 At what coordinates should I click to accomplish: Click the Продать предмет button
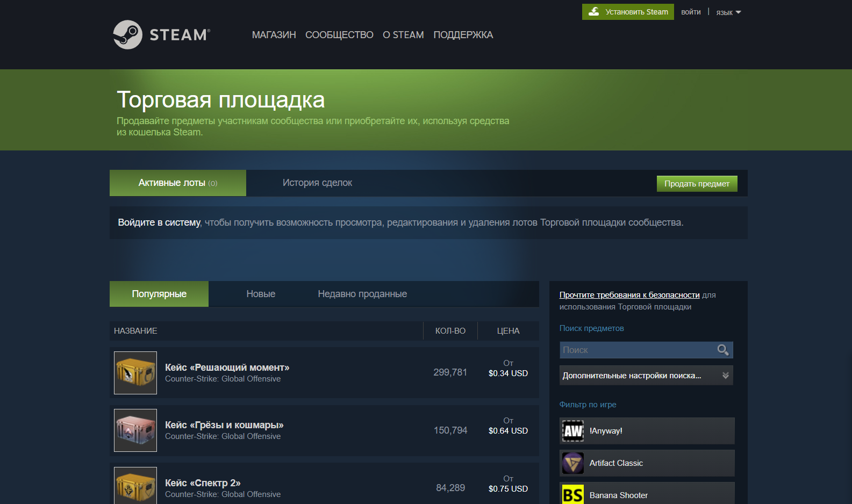[697, 184]
